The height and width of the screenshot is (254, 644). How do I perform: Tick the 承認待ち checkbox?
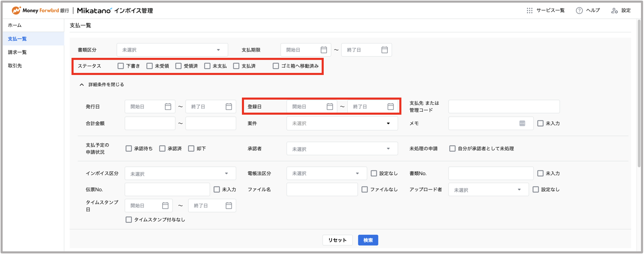pos(129,149)
